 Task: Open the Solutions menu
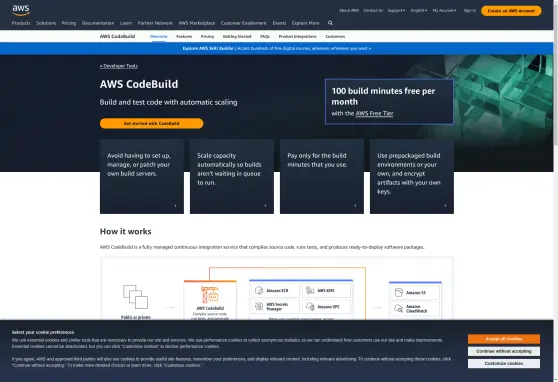(46, 23)
